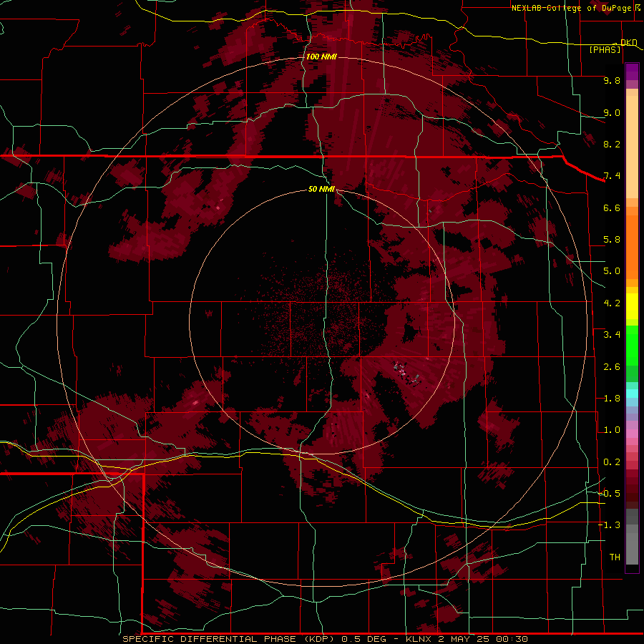This screenshot has height=644, width=644.
Task: Pick the light peach segment of the color bar
Action: (632, 147)
